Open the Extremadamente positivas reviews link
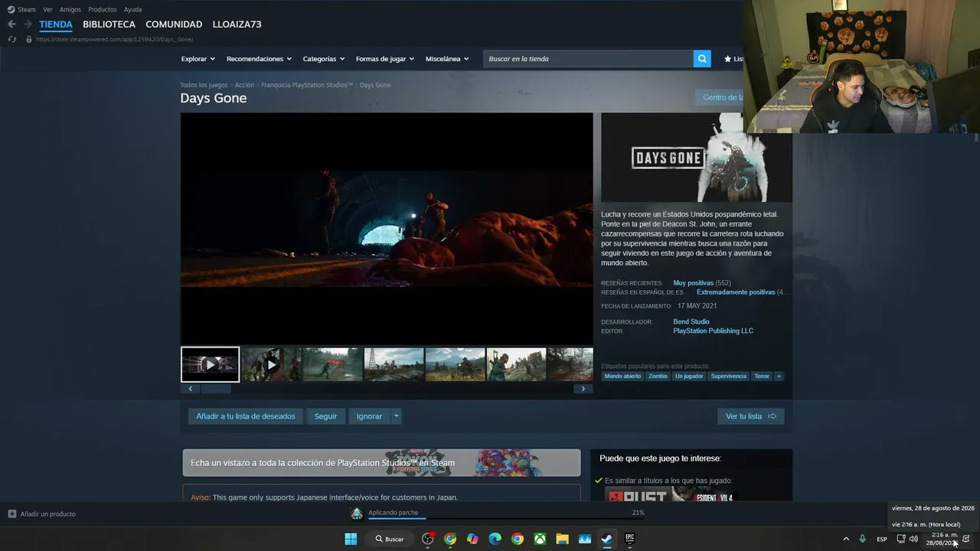 click(x=736, y=292)
